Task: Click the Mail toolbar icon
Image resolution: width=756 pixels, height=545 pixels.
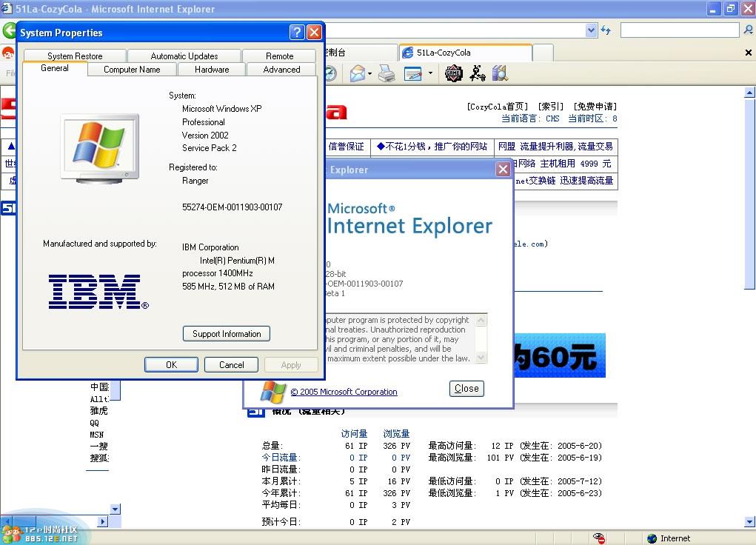Action: click(x=357, y=73)
